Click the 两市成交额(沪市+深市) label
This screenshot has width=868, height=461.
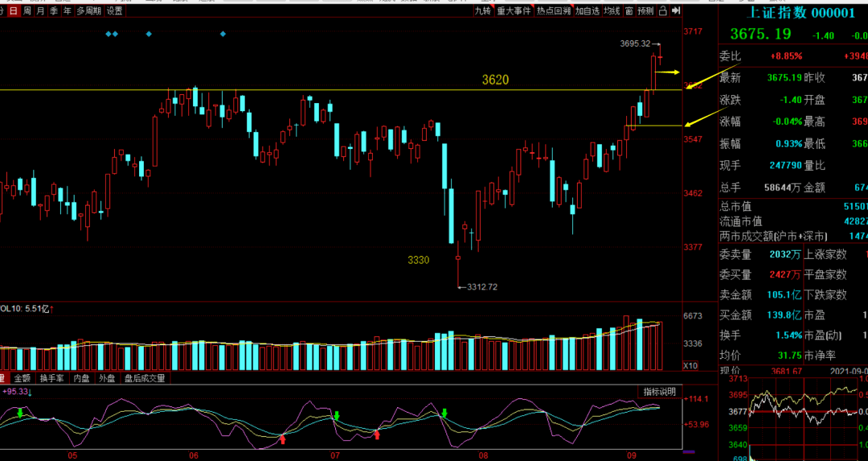click(x=773, y=237)
